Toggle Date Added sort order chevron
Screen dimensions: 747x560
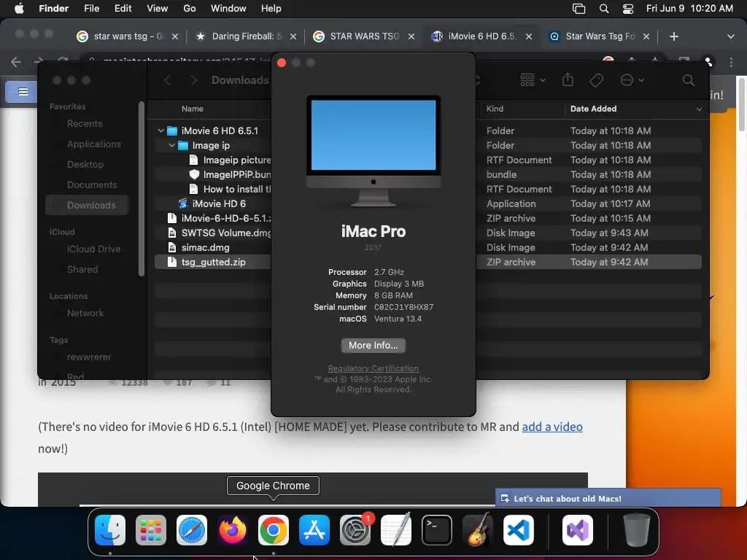point(699,109)
